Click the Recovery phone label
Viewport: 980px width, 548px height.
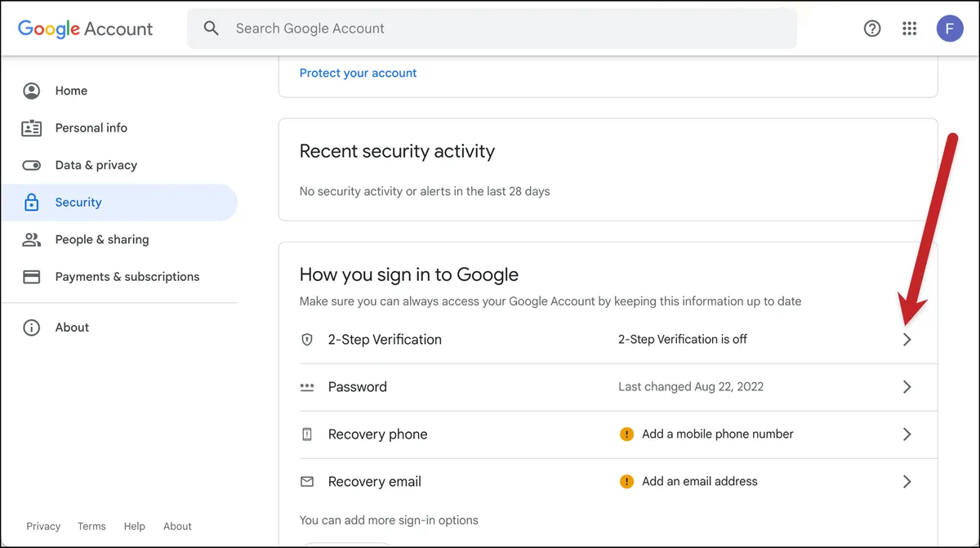click(x=377, y=434)
